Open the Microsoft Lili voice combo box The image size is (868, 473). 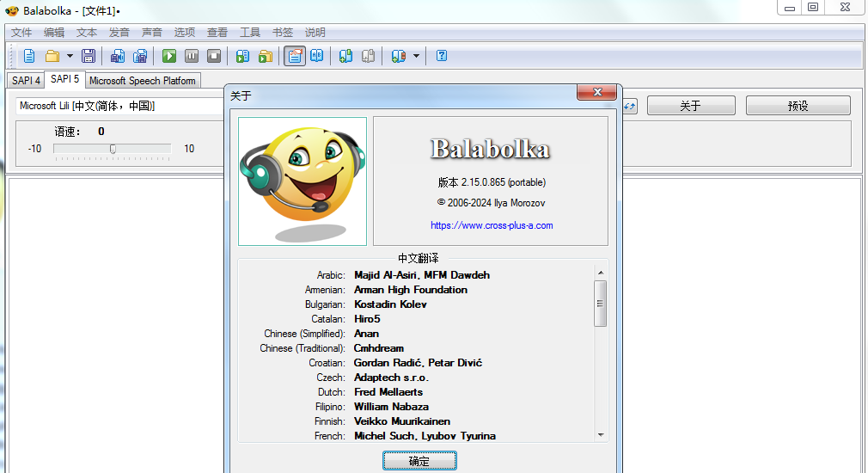[119, 106]
